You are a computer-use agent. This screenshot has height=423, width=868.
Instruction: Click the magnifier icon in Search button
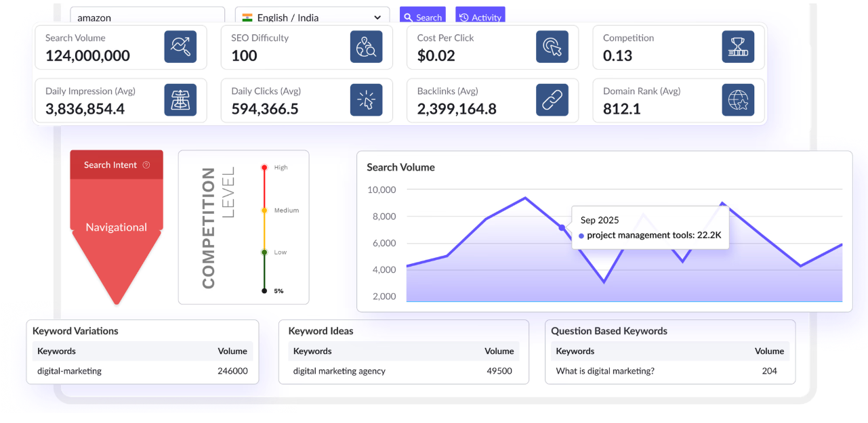[408, 18]
